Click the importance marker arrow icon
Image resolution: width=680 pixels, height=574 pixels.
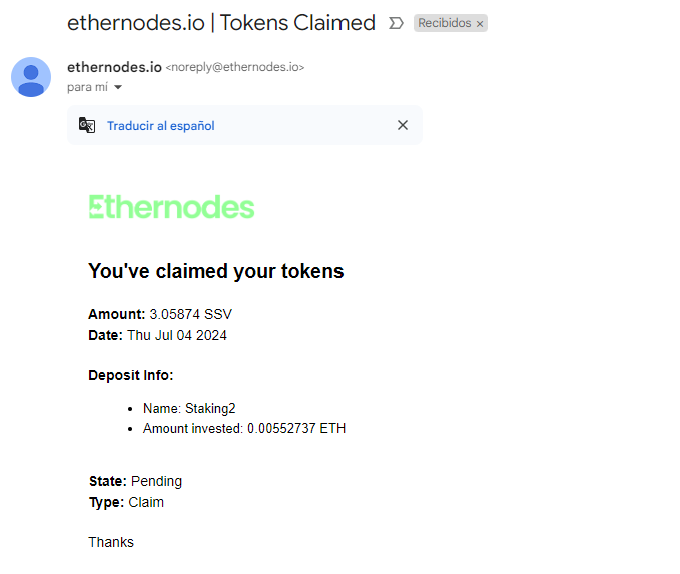[x=396, y=23]
